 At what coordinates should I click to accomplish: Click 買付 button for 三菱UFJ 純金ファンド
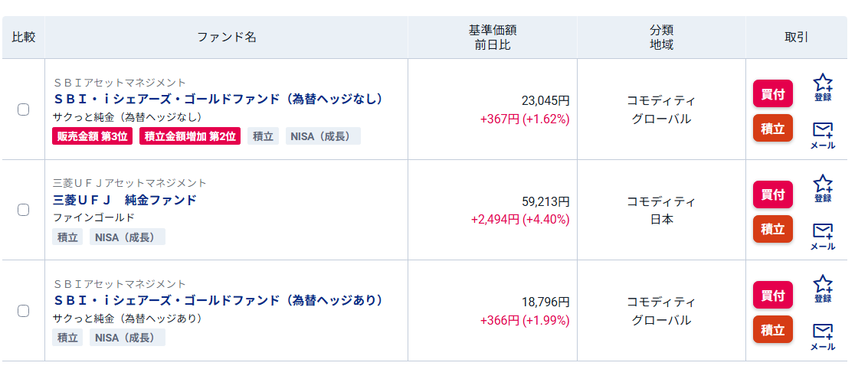[772, 194]
